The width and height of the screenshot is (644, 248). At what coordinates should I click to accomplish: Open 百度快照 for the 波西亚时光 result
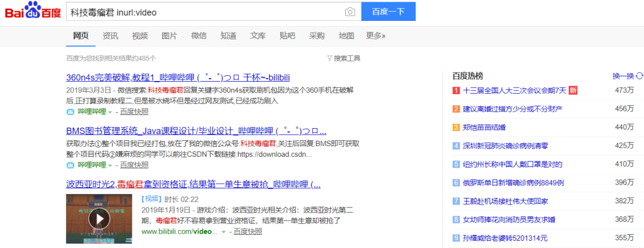coord(247,231)
